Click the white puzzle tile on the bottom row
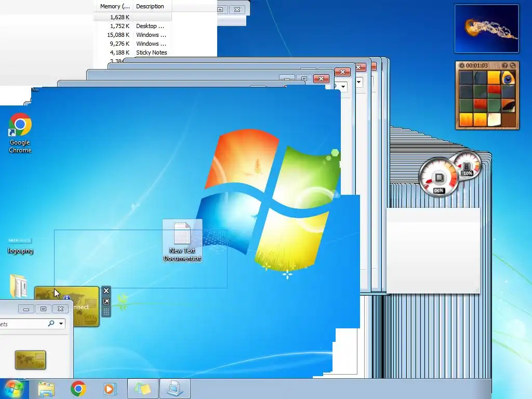532x399 pixels. point(494,119)
